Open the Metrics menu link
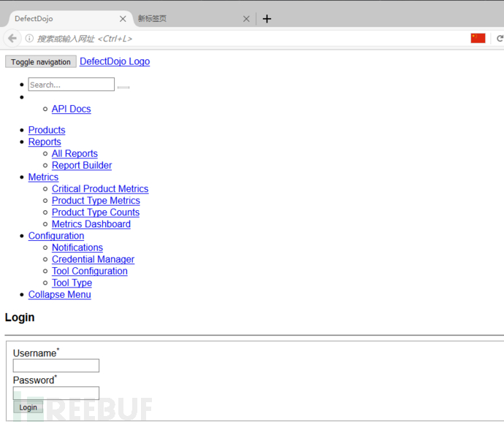Viewport: 504px width, 427px height. [x=43, y=177]
